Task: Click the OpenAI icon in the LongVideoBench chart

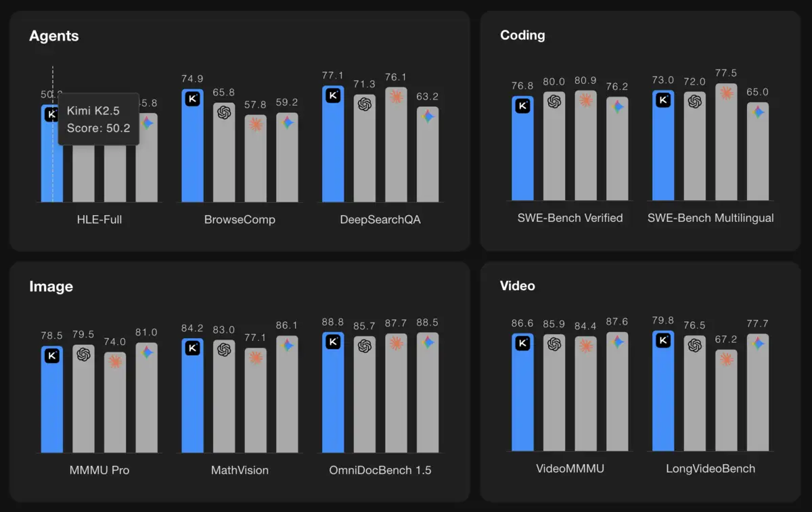Action: pyautogui.click(x=695, y=345)
